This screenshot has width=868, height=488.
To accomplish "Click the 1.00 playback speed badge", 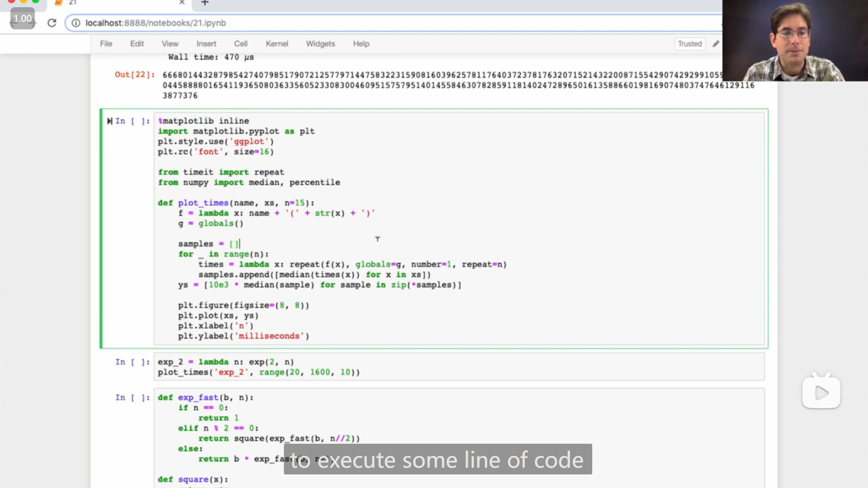I will [x=23, y=19].
